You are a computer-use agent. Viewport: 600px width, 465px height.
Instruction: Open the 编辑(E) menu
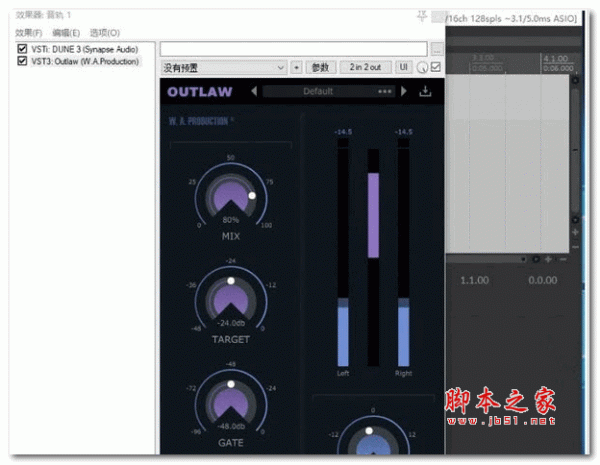tap(66, 33)
